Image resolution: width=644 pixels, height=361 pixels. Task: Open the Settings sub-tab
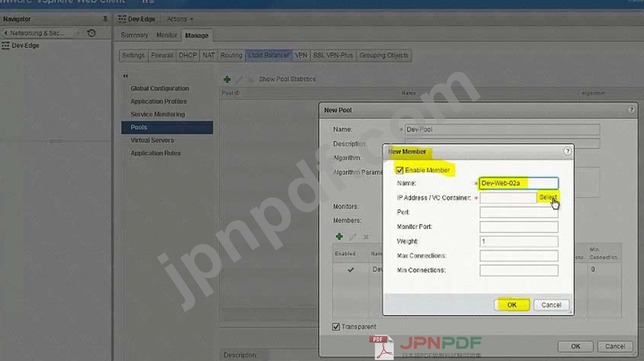point(133,55)
